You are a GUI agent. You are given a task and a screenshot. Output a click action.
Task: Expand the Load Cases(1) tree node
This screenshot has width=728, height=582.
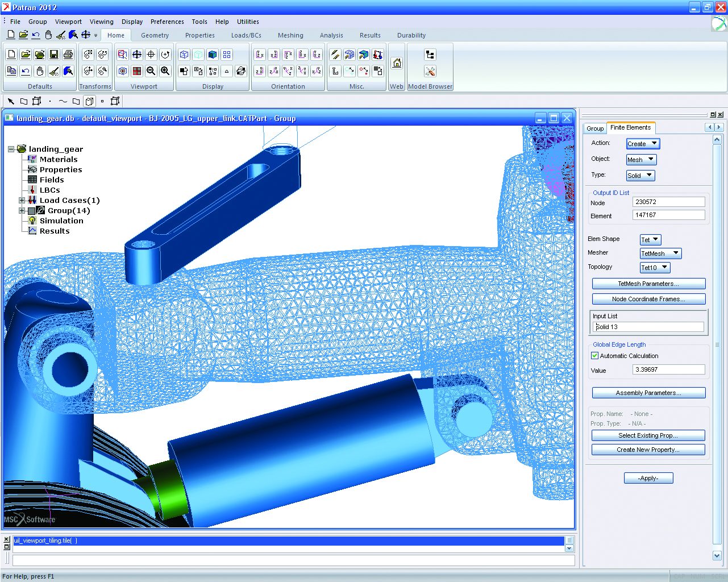[22, 200]
